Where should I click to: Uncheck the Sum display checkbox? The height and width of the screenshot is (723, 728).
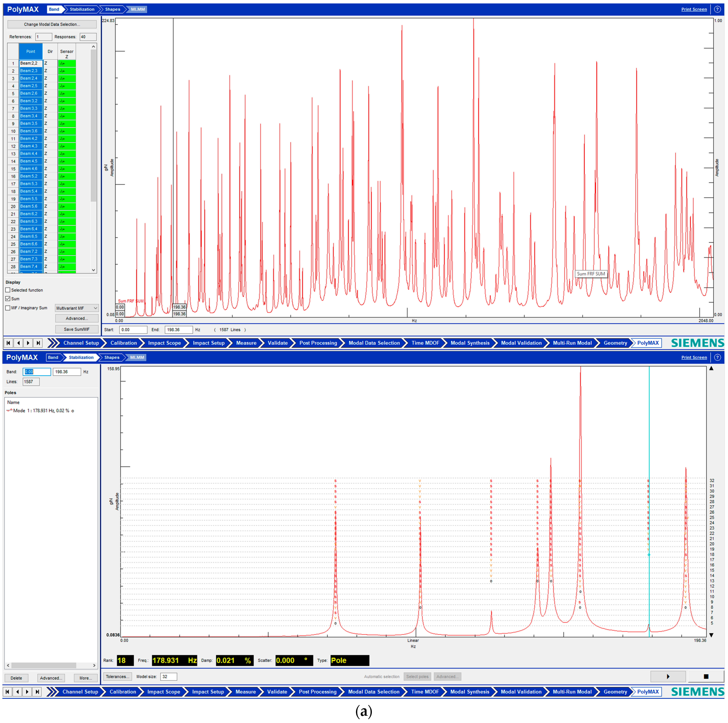coord(8,299)
